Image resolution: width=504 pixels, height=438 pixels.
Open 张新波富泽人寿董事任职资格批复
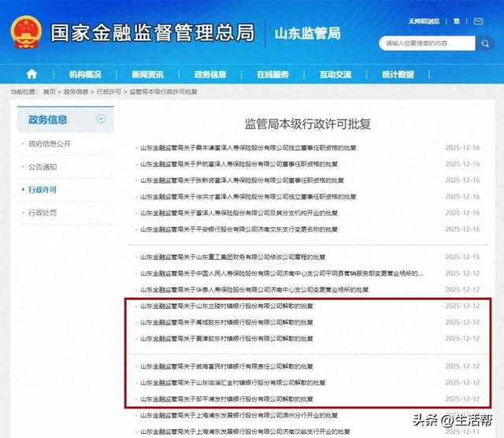[x=242, y=180]
